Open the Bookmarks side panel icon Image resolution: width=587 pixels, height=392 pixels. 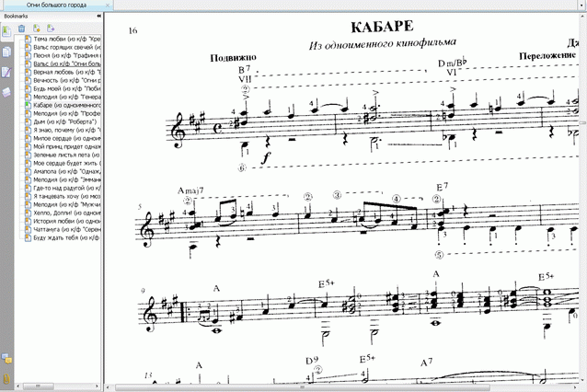click(x=6, y=30)
